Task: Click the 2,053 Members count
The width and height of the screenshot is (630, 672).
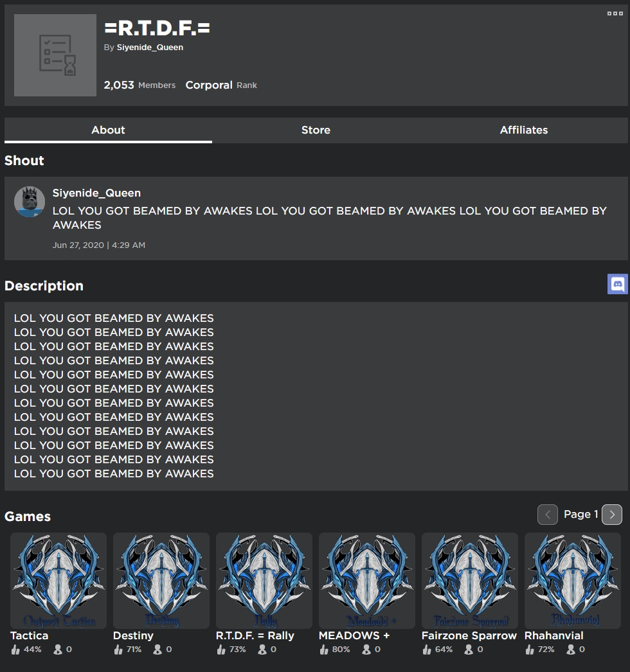Action: tap(139, 85)
